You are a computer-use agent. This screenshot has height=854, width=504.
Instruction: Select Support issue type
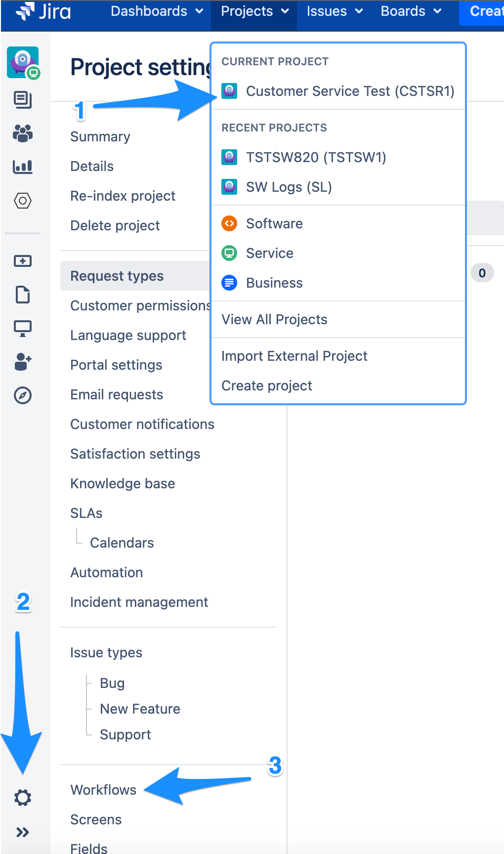click(x=125, y=734)
